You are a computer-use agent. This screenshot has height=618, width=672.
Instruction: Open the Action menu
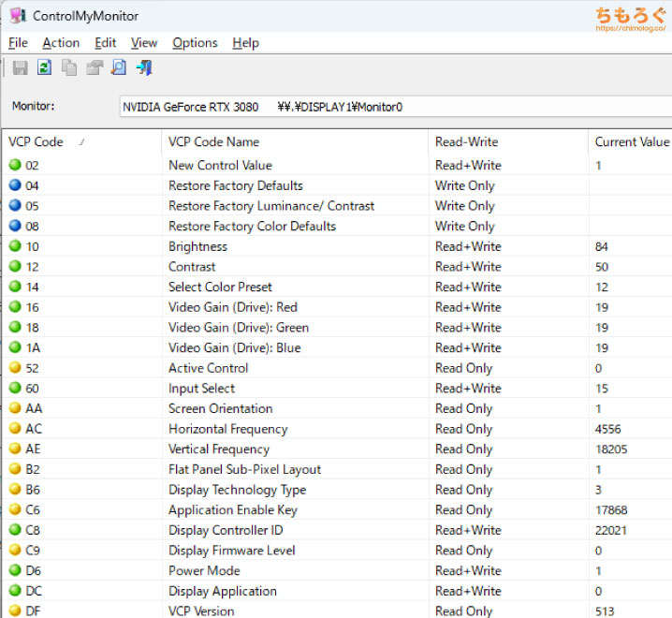point(61,43)
